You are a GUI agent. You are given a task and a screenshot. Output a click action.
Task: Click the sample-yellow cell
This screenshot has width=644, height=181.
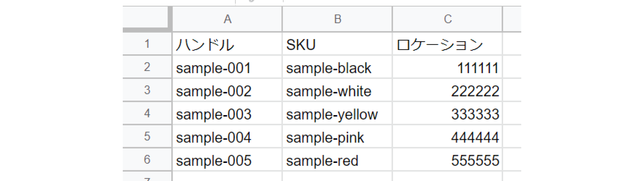click(337, 114)
